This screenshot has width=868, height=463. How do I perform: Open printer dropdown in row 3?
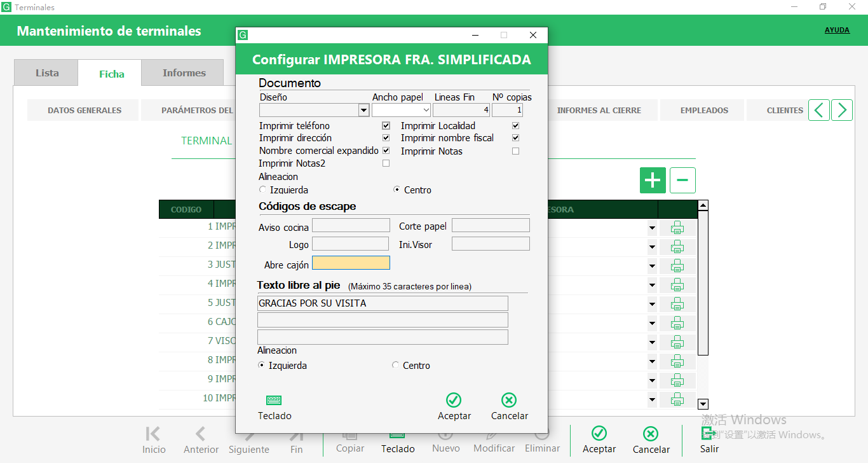tap(651, 266)
